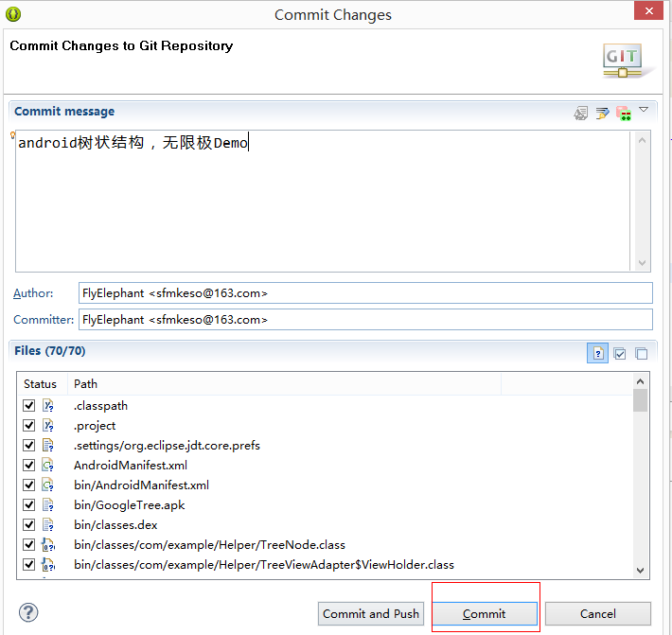Uncheck the .project file checkbox

click(x=28, y=426)
